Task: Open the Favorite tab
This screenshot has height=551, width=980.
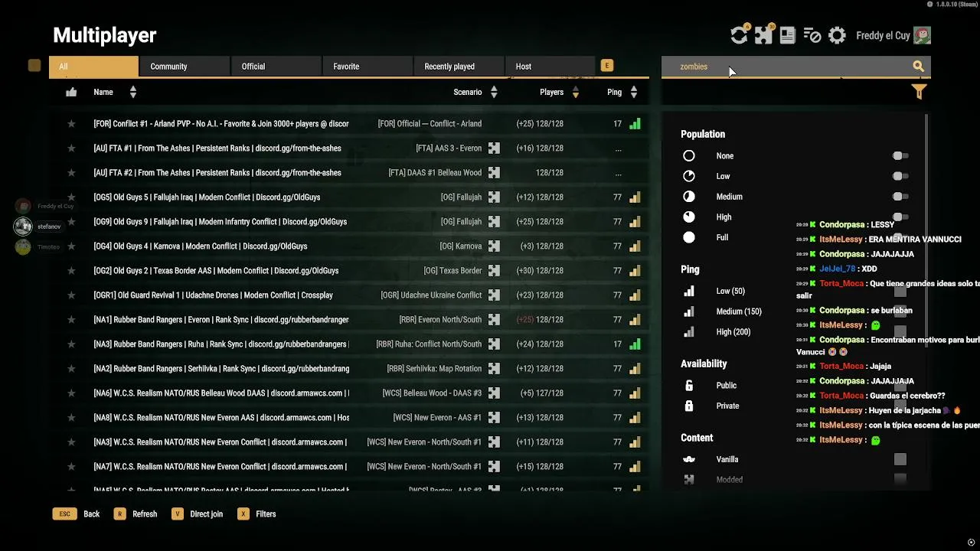Action: [367, 67]
